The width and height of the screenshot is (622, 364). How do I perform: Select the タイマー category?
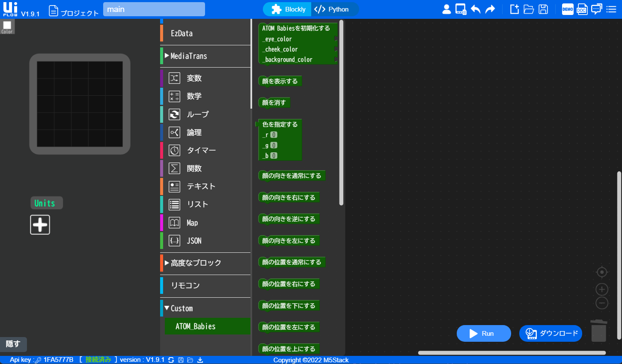point(205,151)
